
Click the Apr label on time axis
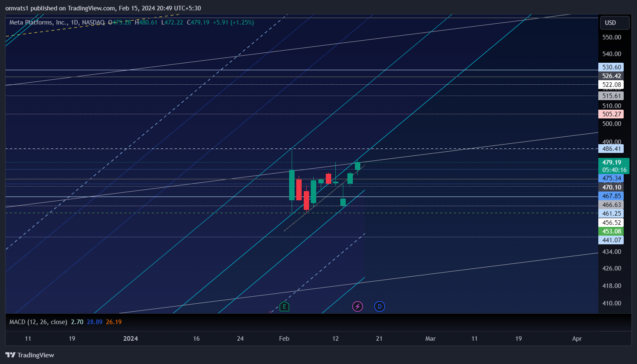click(577, 339)
